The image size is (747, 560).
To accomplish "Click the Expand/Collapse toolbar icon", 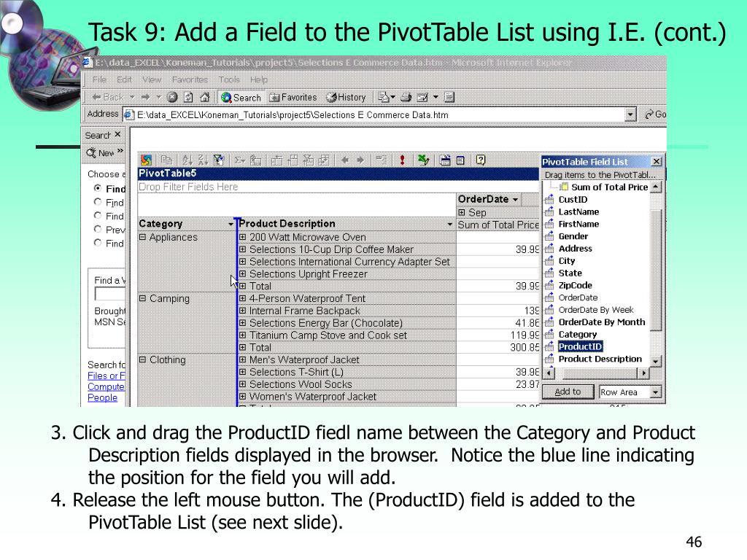I will [x=381, y=160].
